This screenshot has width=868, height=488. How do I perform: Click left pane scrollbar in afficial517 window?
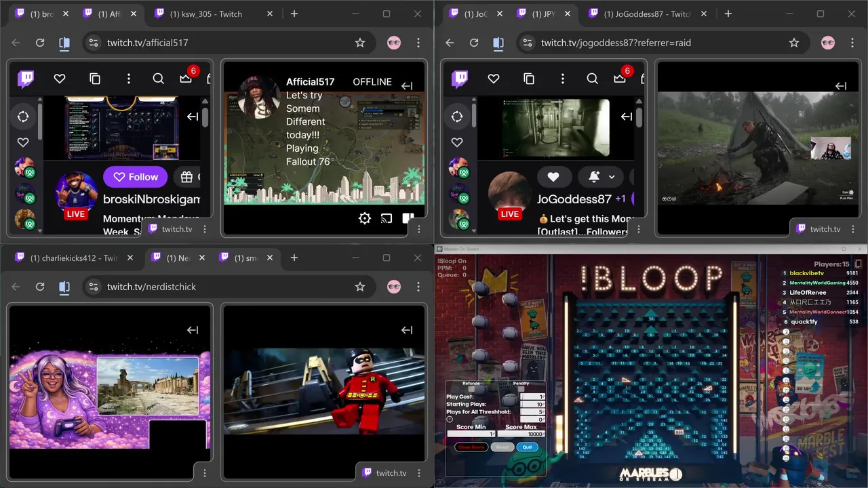205,117
